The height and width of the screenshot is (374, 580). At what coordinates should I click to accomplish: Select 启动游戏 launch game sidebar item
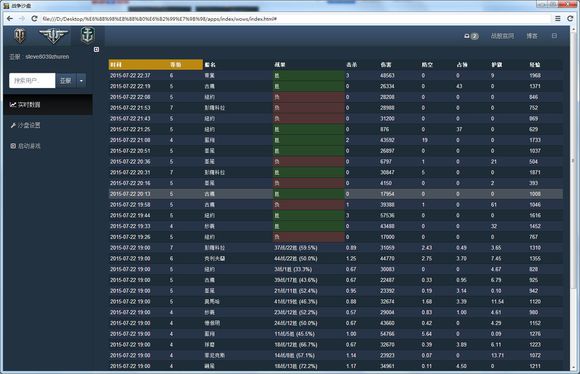pyautogui.click(x=48, y=146)
